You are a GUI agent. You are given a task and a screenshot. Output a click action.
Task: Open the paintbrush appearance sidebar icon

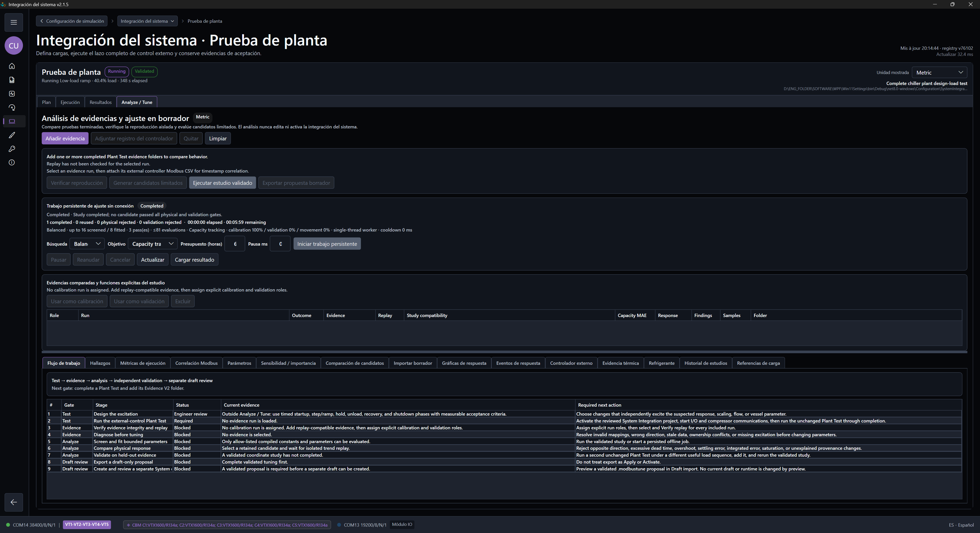tap(12, 135)
